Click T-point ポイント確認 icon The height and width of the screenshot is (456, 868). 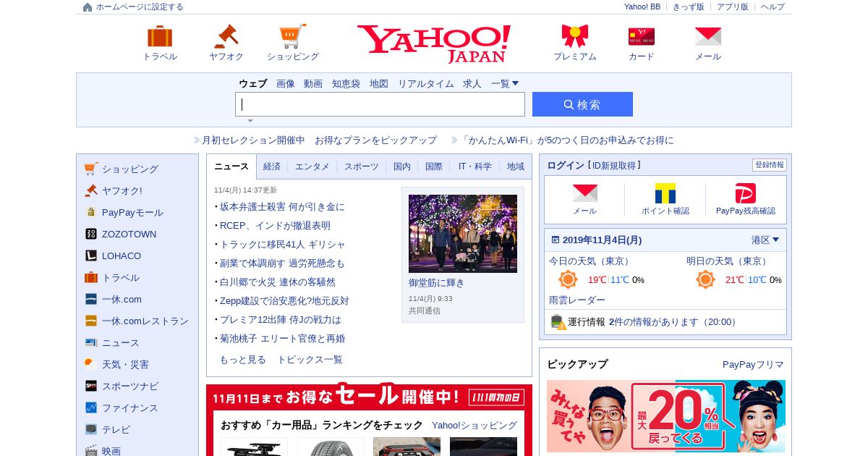click(x=665, y=193)
